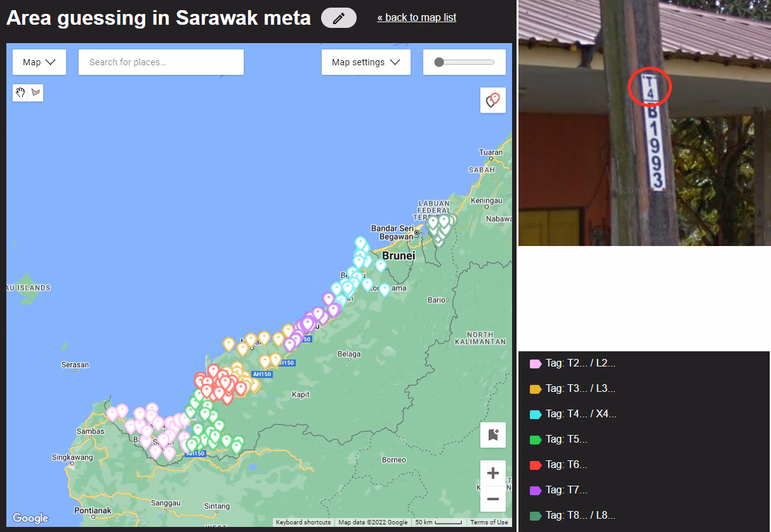Click the Sambas label on the map
Viewport: 771px width, 532px height.
pyautogui.click(x=90, y=431)
